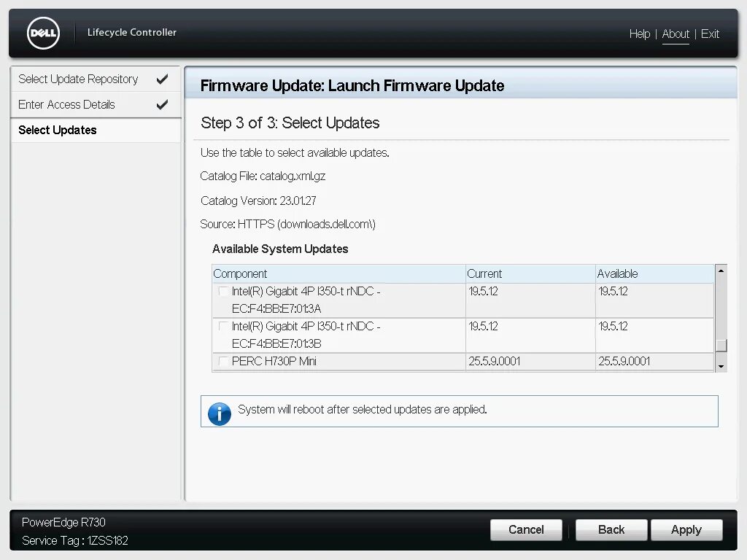Click Service Tag: 1ZSS182 text
Image resolution: width=747 pixels, height=560 pixels.
tap(75, 540)
